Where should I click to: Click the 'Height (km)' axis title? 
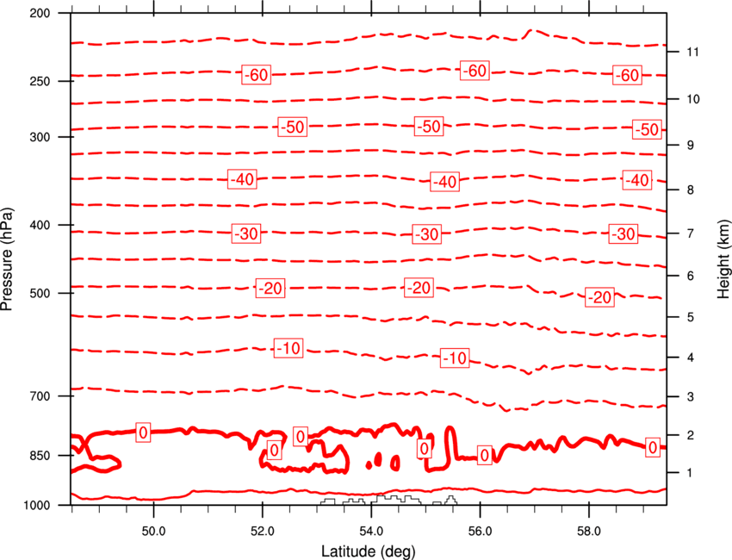tap(723, 259)
